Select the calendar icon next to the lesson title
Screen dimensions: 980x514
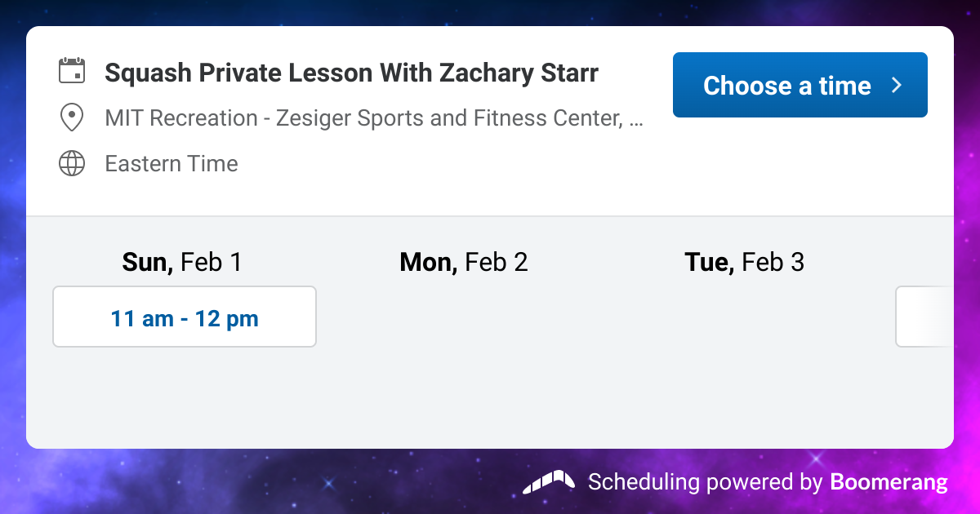pos(72,71)
